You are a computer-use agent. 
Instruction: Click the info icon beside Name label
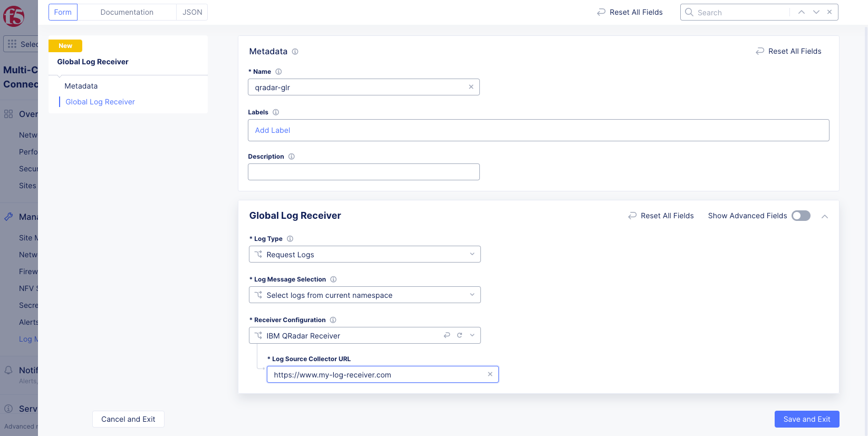click(278, 72)
